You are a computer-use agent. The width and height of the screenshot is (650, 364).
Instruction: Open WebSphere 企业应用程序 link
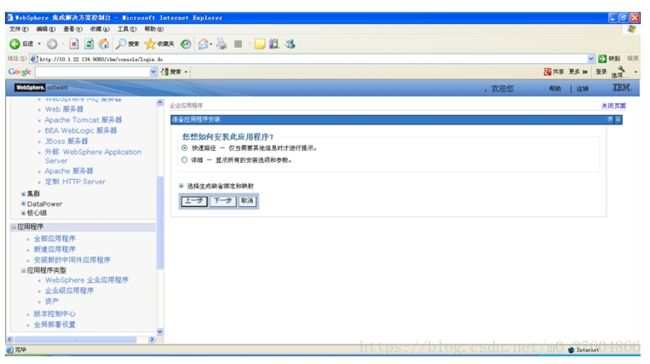click(87, 280)
